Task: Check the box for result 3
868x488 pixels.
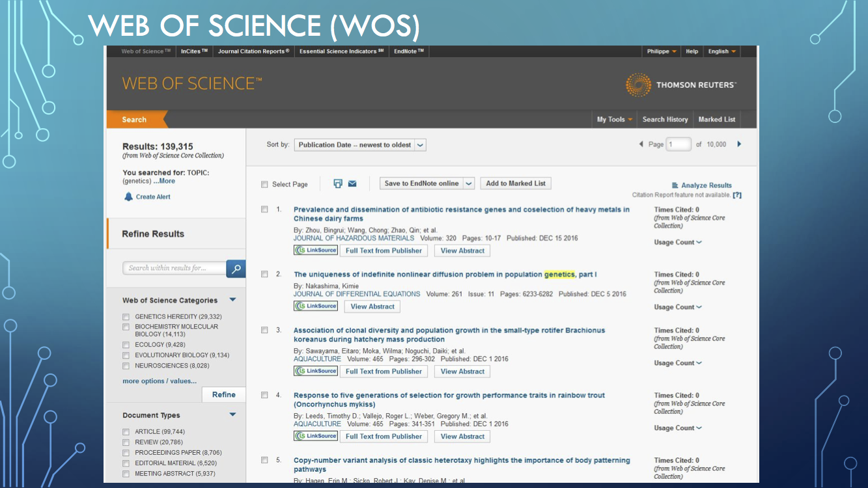Action: (x=264, y=330)
